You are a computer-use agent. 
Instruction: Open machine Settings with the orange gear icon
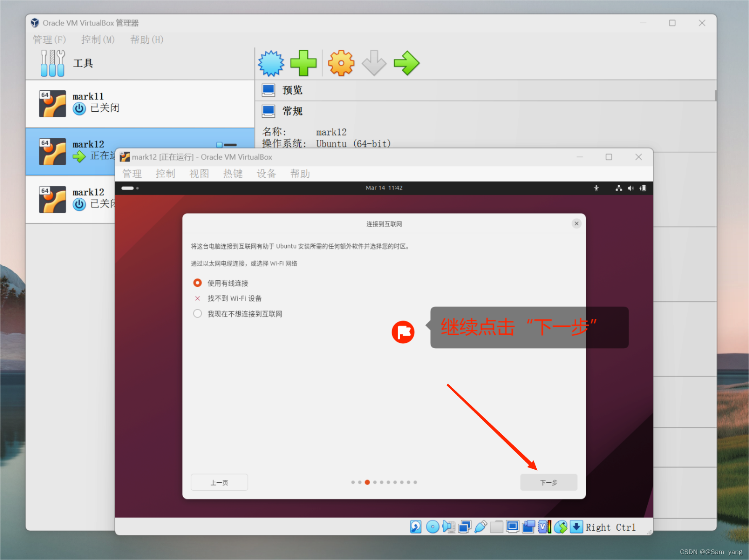pos(341,63)
